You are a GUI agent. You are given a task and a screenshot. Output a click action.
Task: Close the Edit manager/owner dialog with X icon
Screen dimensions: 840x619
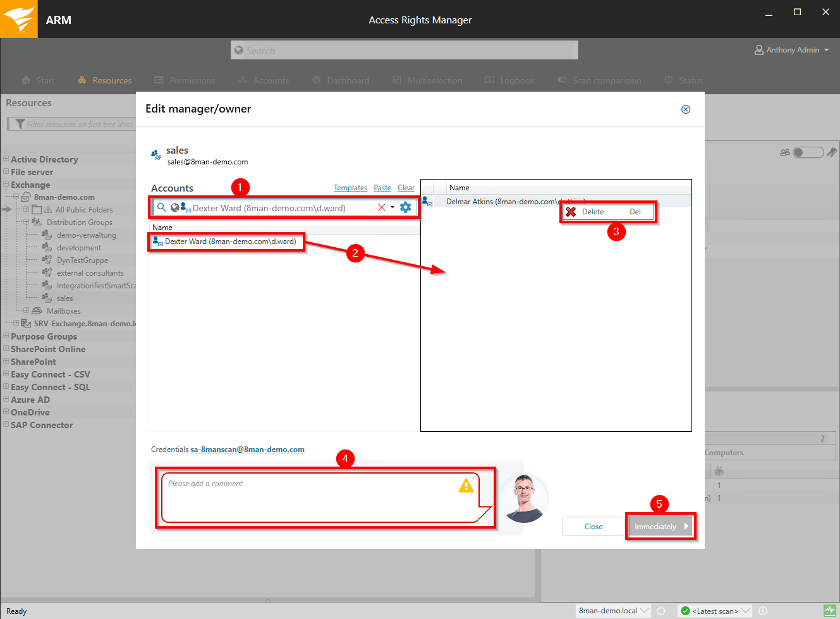686,109
